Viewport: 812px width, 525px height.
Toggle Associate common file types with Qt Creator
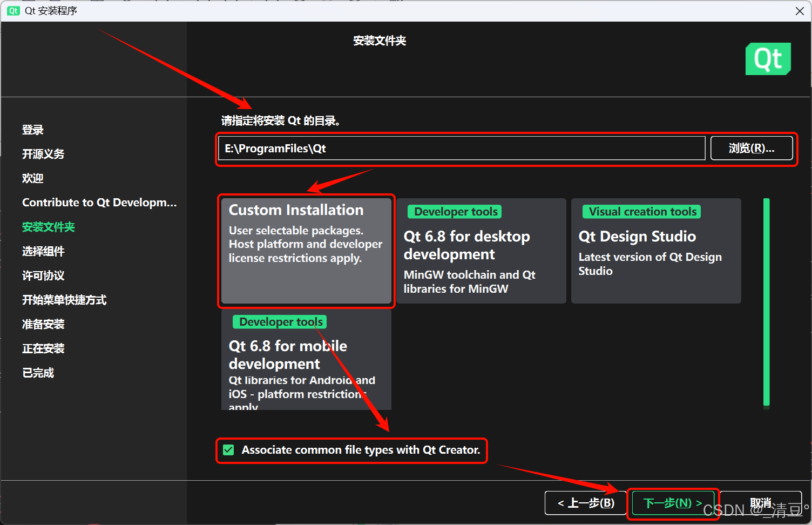[229, 450]
